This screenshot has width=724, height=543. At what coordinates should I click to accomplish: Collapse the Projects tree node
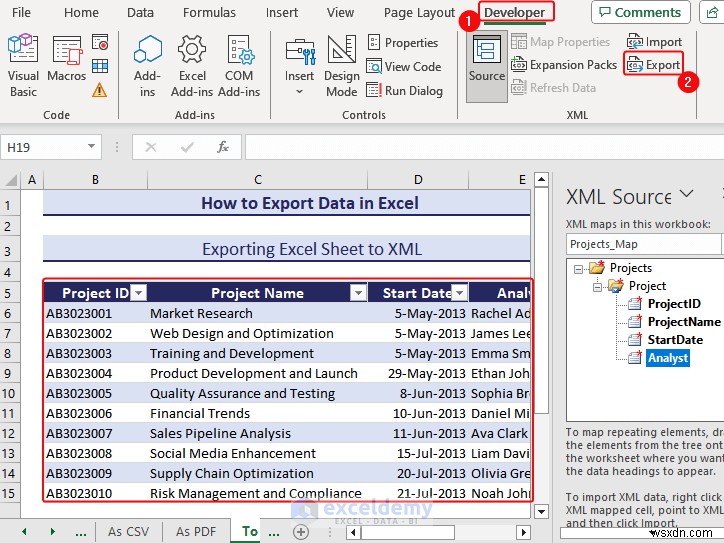point(578,268)
